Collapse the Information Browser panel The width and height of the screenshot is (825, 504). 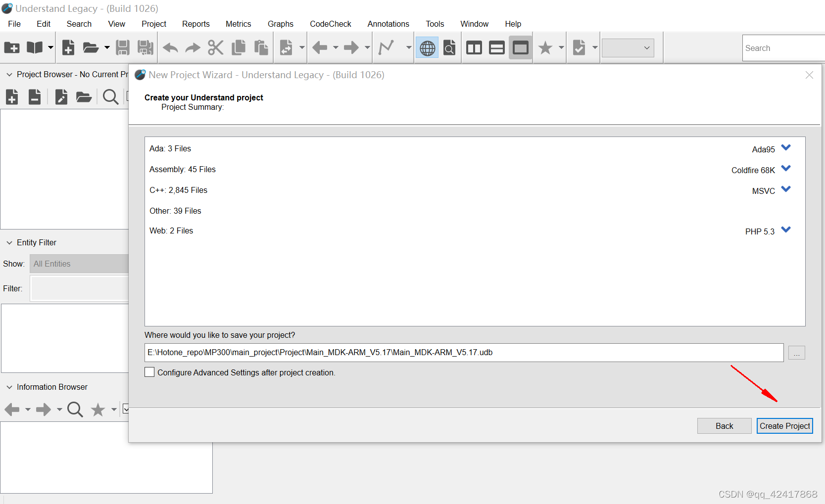point(9,387)
